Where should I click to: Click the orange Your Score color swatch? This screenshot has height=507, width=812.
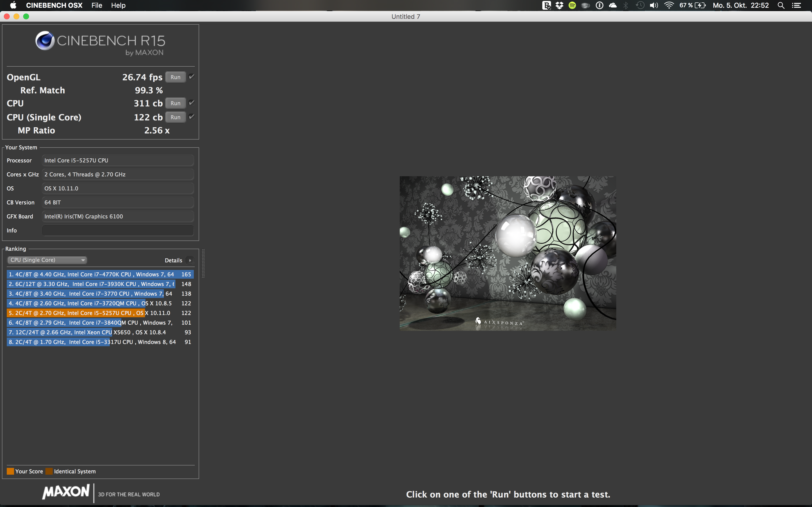point(10,471)
